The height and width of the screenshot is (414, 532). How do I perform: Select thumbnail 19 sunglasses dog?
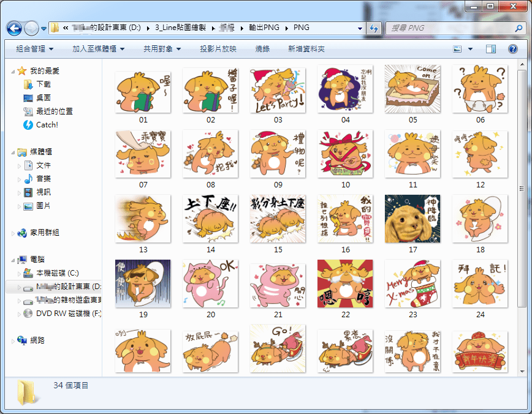(143, 284)
